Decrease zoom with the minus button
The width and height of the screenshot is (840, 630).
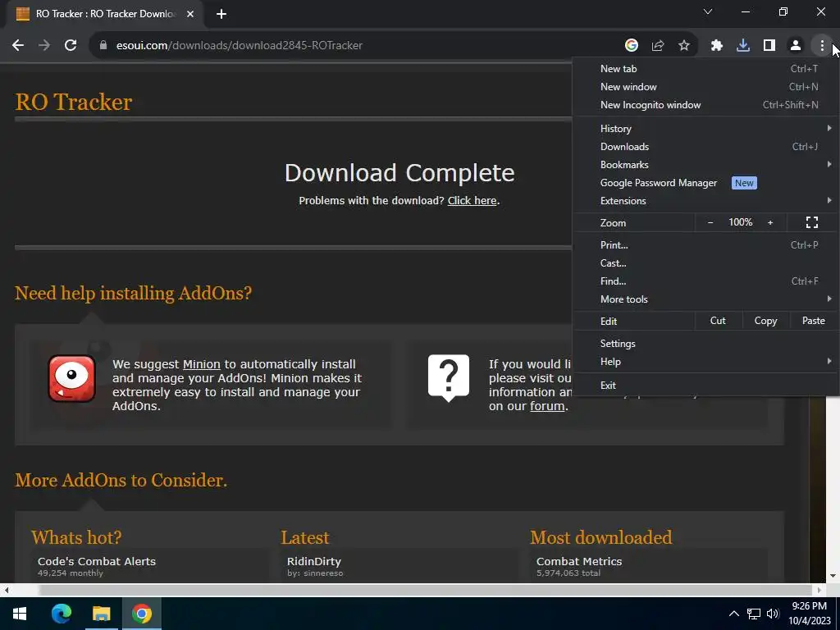[x=710, y=222]
